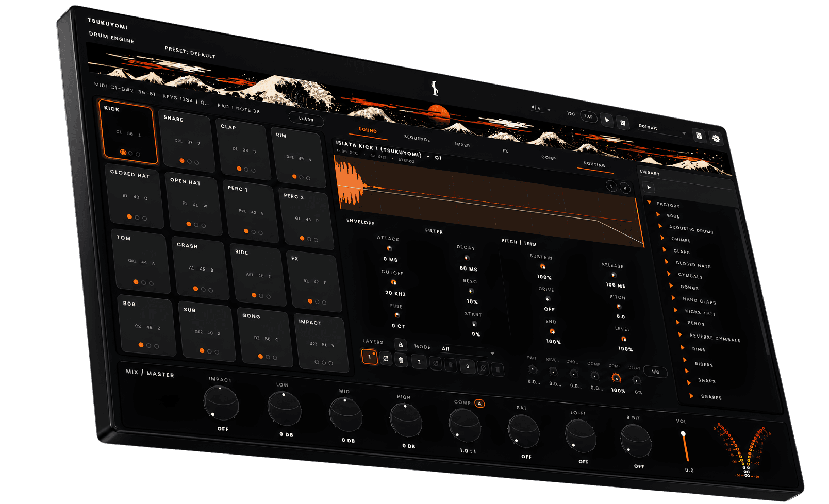The image size is (829, 504).
Task: Click the V button above waveform
Action: (611, 186)
